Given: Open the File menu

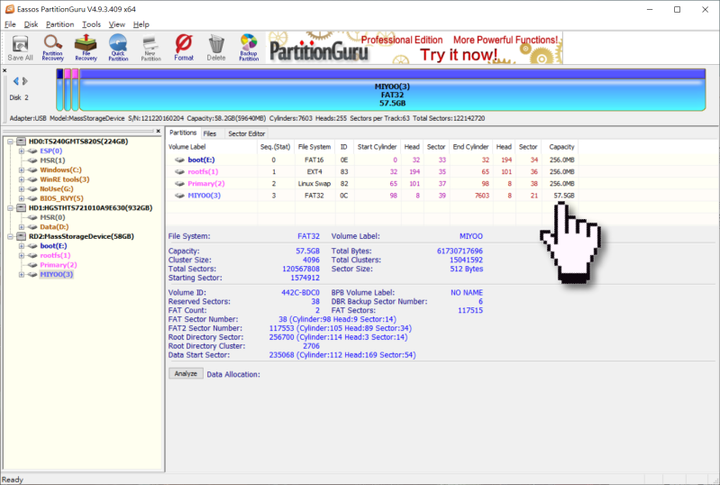Looking at the screenshot, I should [x=10, y=24].
